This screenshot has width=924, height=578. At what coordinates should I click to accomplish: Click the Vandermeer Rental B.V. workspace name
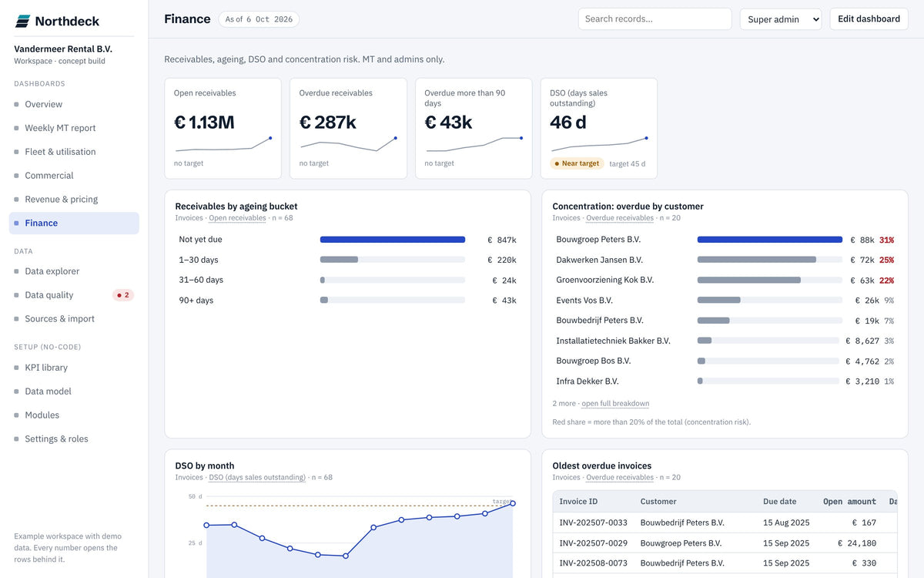[63, 49]
